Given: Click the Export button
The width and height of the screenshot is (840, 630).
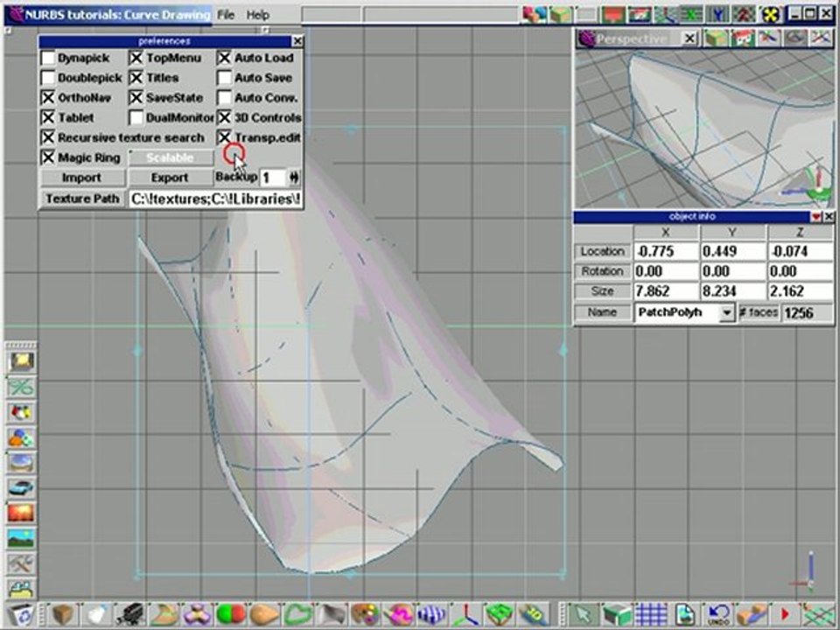Looking at the screenshot, I should coord(169,178).
